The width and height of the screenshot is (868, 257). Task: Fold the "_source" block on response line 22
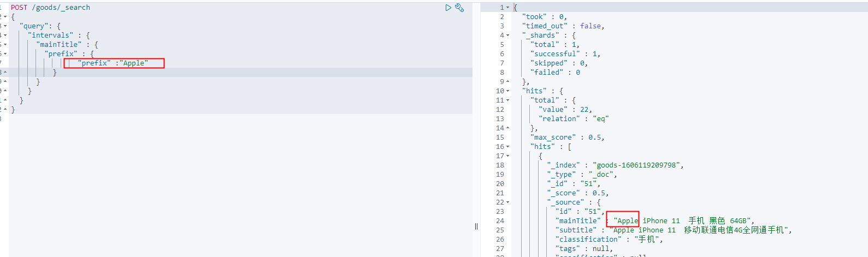pos(508,202)
